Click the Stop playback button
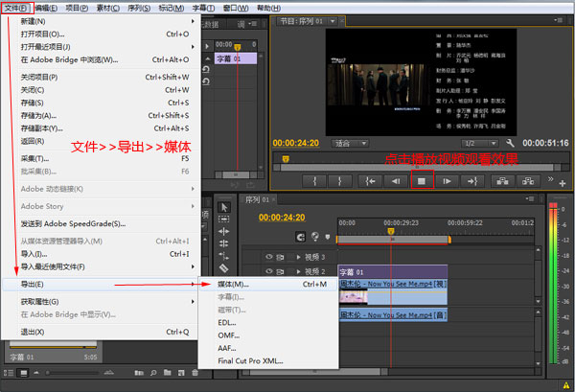This screenshot has width=575, height=392. (x=422, y=181)
